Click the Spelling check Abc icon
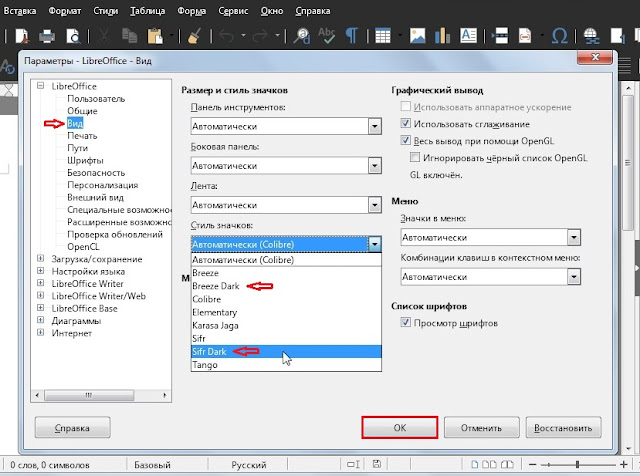 (x=327, y=36)
